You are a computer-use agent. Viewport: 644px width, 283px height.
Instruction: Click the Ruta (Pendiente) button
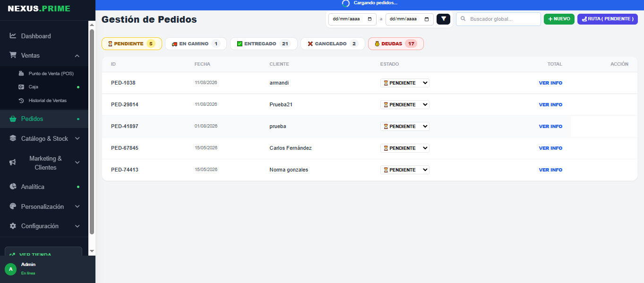pyautogui.click(x=608, y=19)
